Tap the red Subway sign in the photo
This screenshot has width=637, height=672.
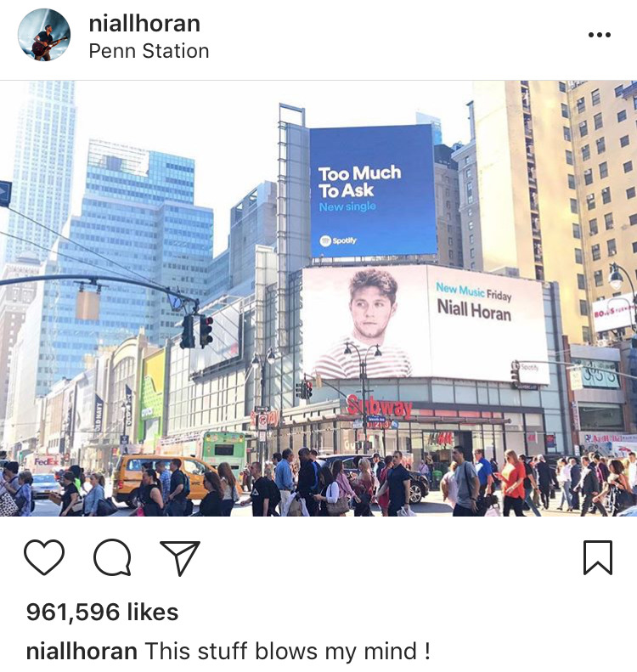380,406
